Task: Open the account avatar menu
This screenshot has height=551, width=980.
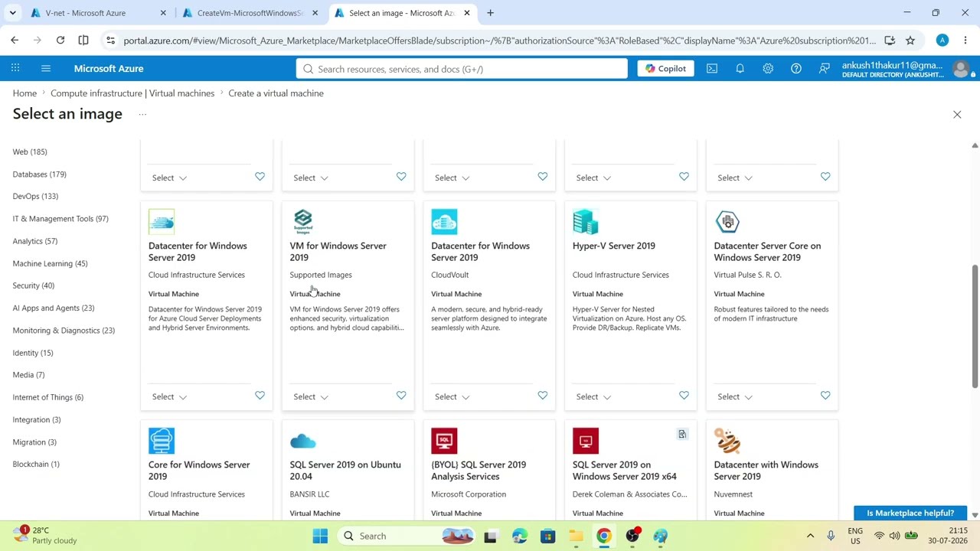Action: 961,69
